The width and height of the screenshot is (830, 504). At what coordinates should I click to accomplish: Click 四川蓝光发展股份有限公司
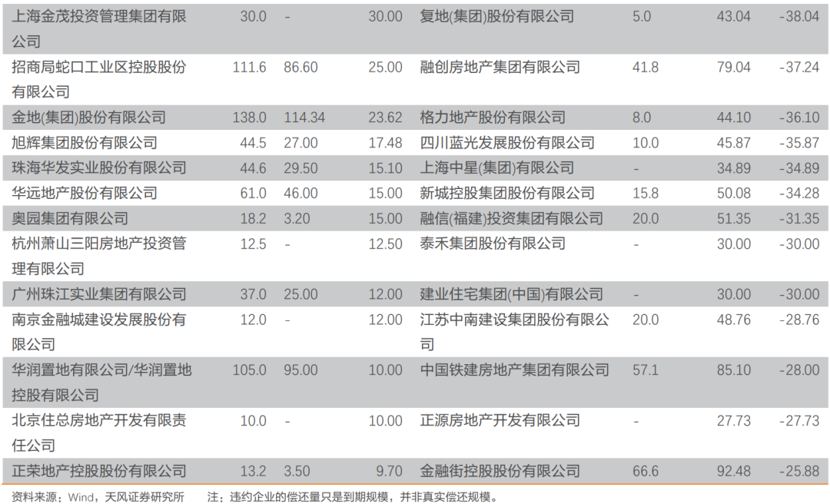[x=507, y=143]
